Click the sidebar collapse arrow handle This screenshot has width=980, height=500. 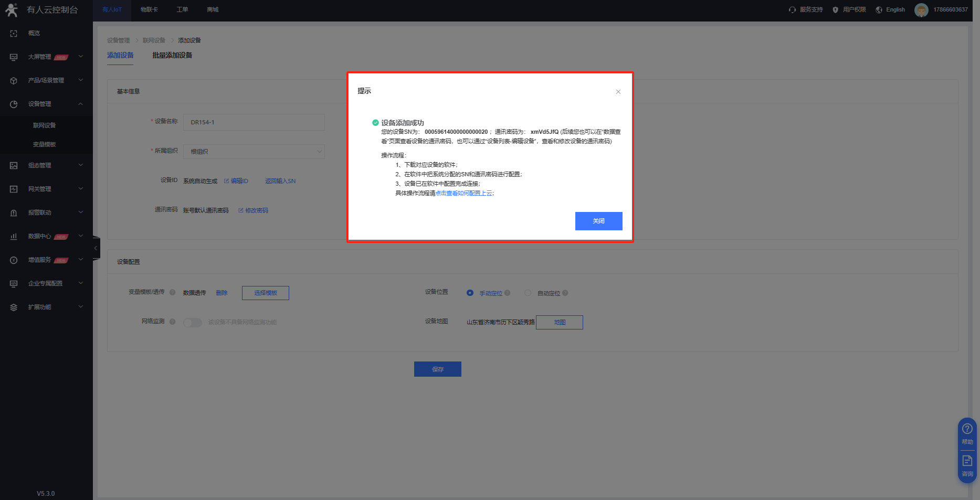(x=96, y=248)
